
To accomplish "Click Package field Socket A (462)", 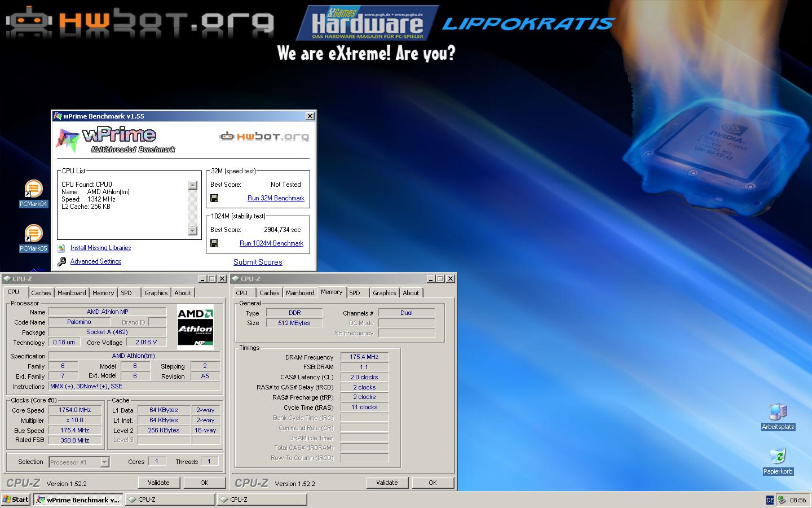I will (x=107, y=332).
